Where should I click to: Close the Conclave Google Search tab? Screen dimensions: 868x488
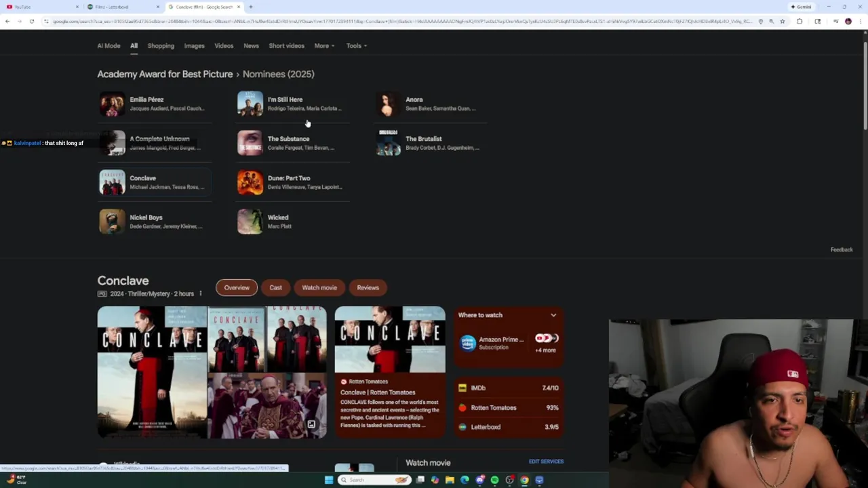[x=239, y=7]
